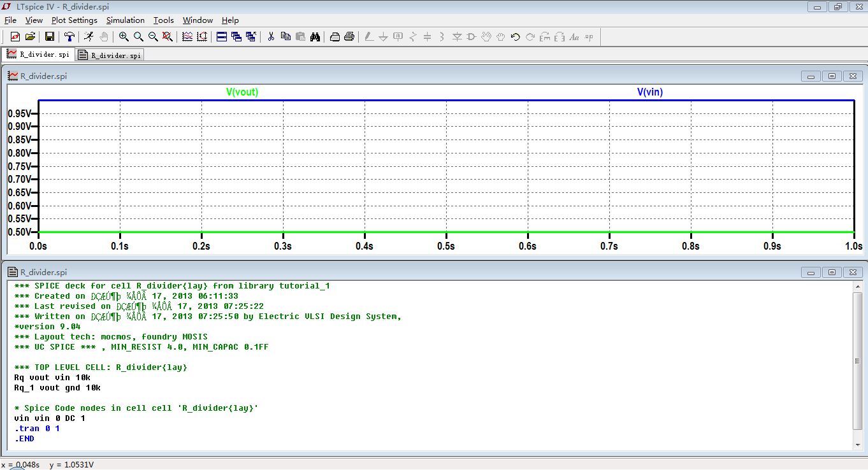Open the Plot Settings menu
The height and width of the screenshot is (470, 868).
[74, 20]
